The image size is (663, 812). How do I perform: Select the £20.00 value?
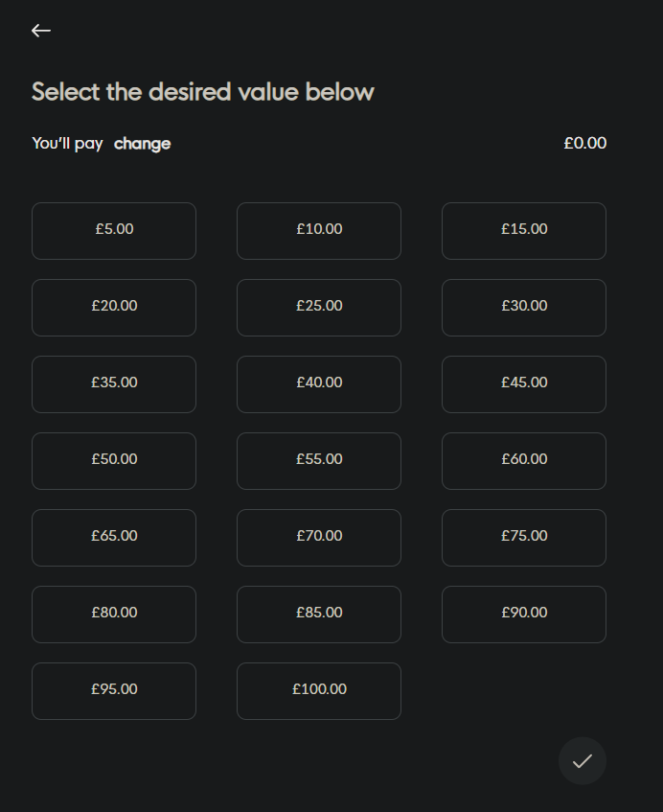[114, 307]
